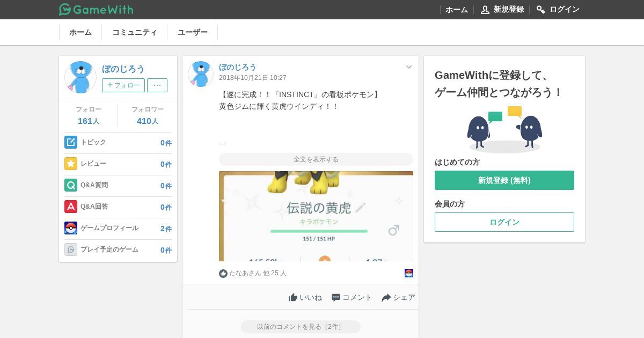Open the ぽのじろう name in sidebar
Viewport: 644px width, 338px height.
coord(123,69)
